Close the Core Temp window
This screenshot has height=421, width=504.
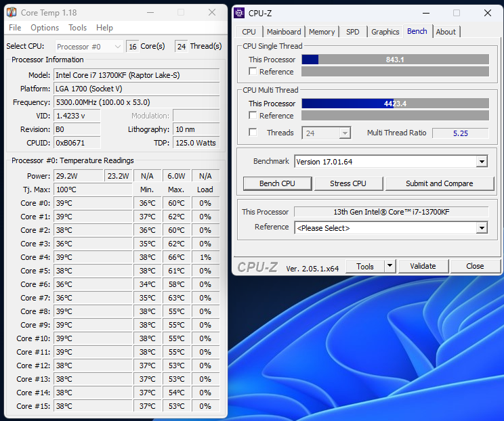click(212, 13)
